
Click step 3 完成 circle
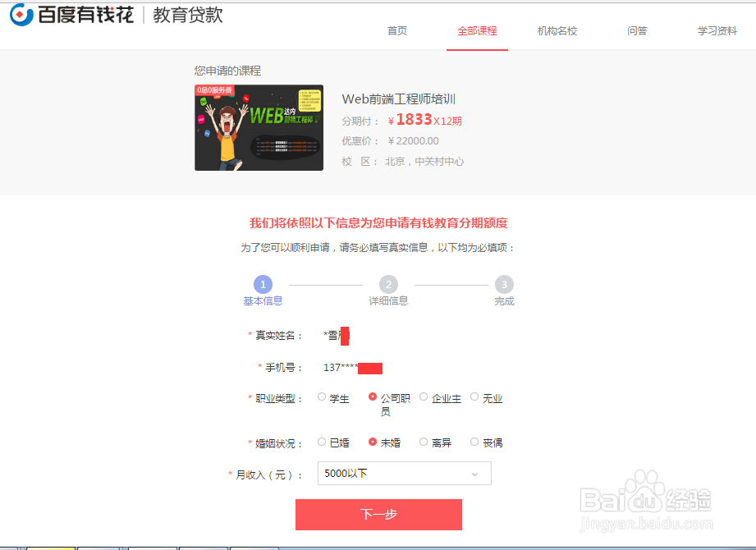tap(504, 284)
